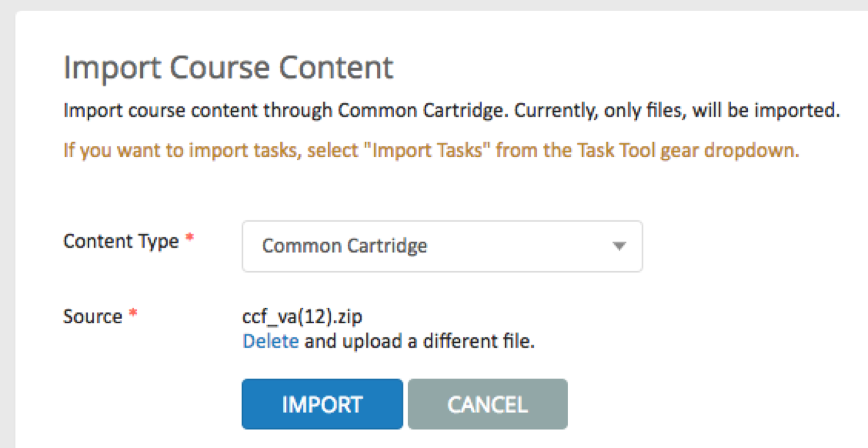
Task: Select the Common Cartridge value in the combo box
Action: (345, 246)
